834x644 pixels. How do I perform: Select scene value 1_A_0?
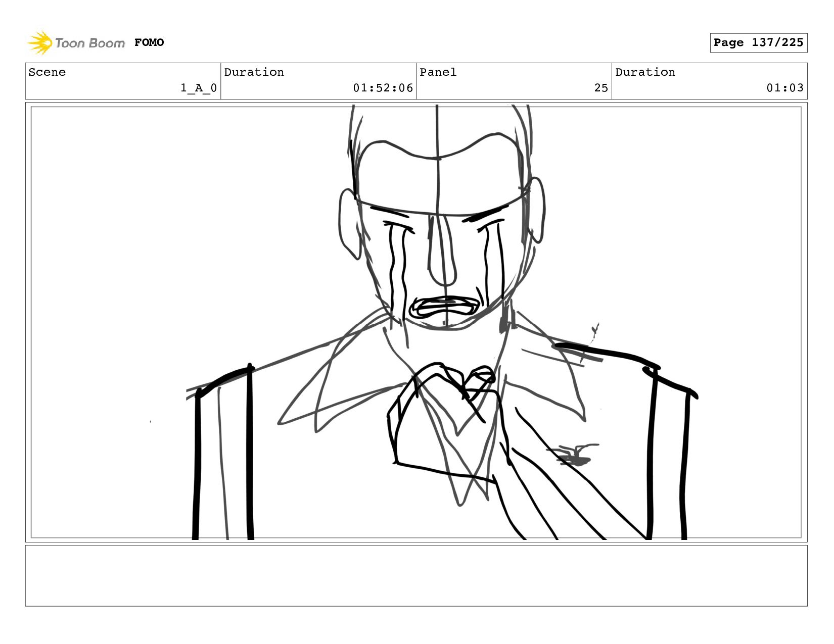click(199, 88)
